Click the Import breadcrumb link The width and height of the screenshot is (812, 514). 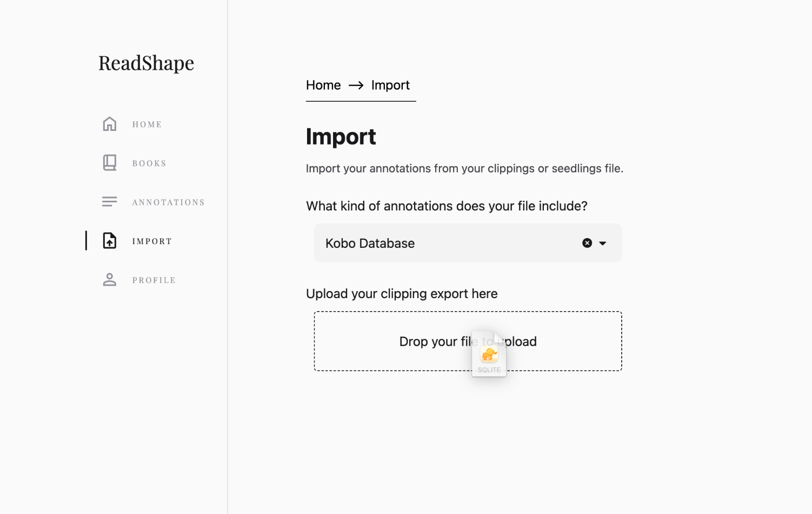[390, 85]
